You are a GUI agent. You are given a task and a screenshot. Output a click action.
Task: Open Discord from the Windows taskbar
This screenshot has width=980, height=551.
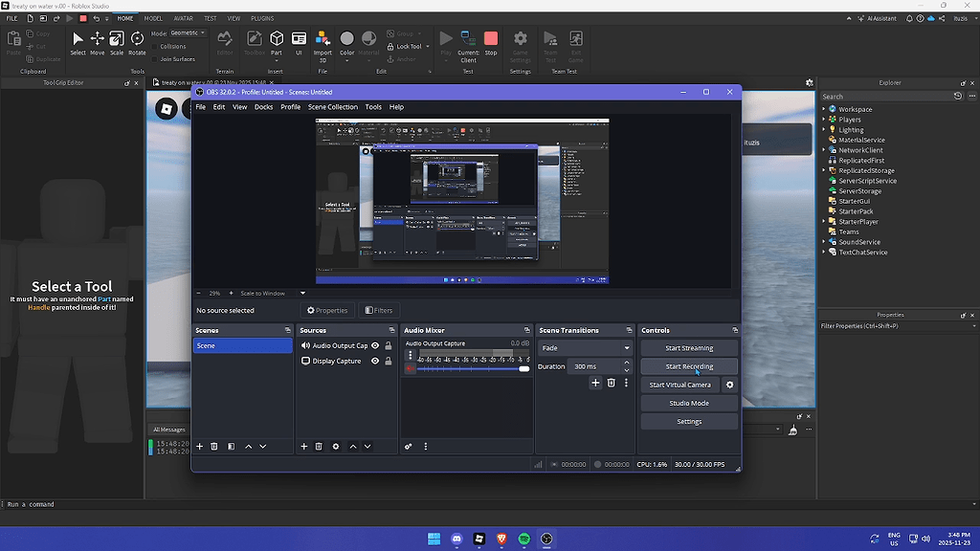coord(457,539)
